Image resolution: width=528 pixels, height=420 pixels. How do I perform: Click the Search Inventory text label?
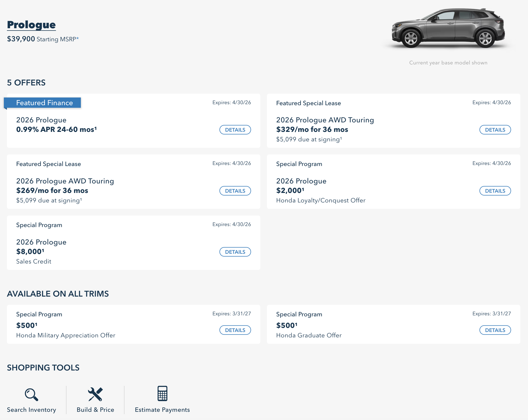[x=31, y=410]
